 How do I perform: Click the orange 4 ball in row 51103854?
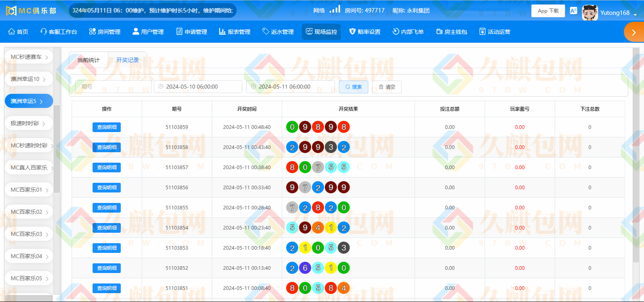pyautogui.click(x=318, y=228)
